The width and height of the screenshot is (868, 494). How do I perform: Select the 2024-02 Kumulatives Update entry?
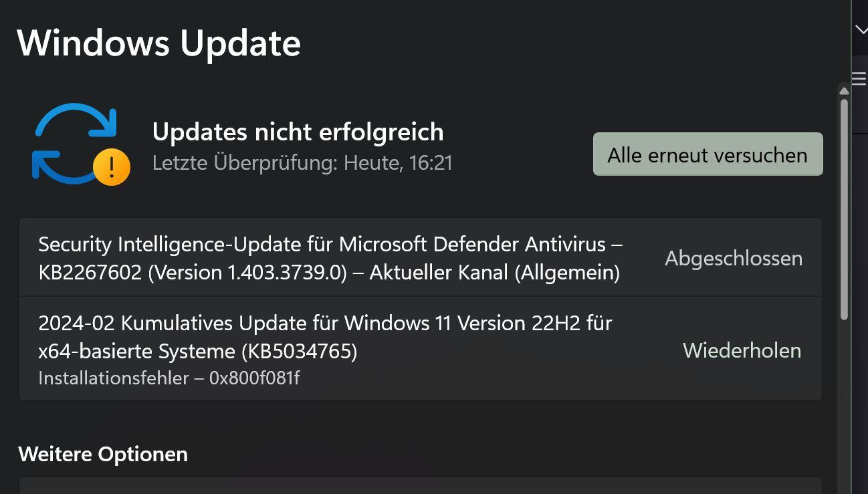(x=420, y=348)
